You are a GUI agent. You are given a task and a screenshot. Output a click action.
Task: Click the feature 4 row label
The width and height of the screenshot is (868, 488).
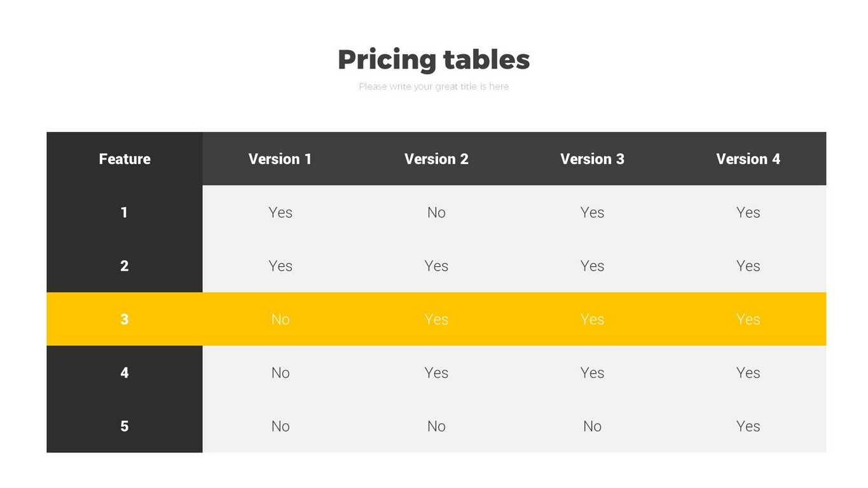pyautogui.click(x=125, y=372)
